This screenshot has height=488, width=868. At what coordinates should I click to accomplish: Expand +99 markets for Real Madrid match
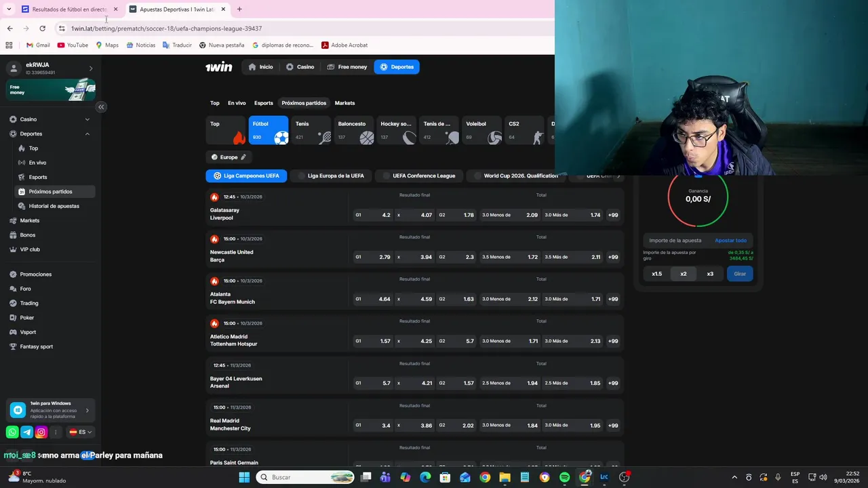click(613, 426)
